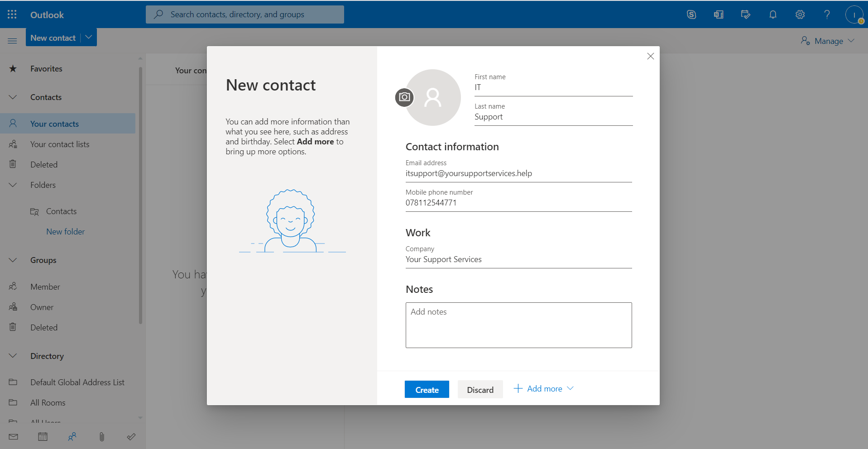Screen dimensions: 868x449
Task: Click the Create button
Action: tap(427, 390)
